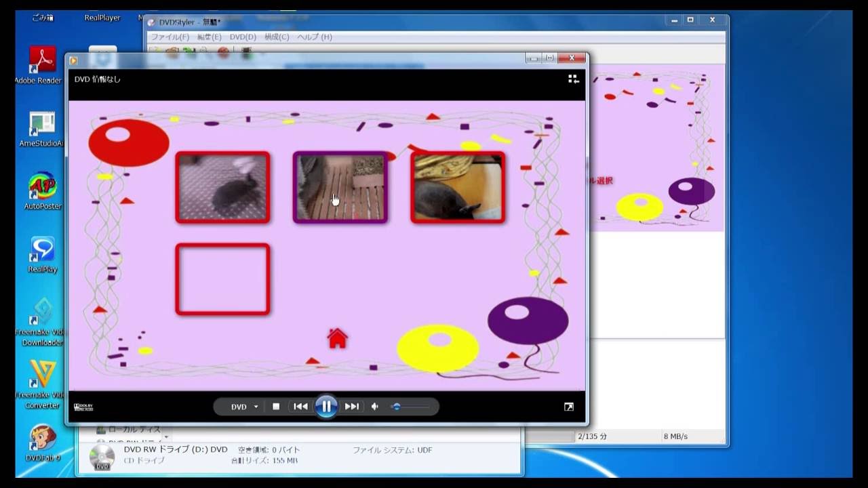
Task: Skip to the previous chapter
Action: click(x=300, y=407)
